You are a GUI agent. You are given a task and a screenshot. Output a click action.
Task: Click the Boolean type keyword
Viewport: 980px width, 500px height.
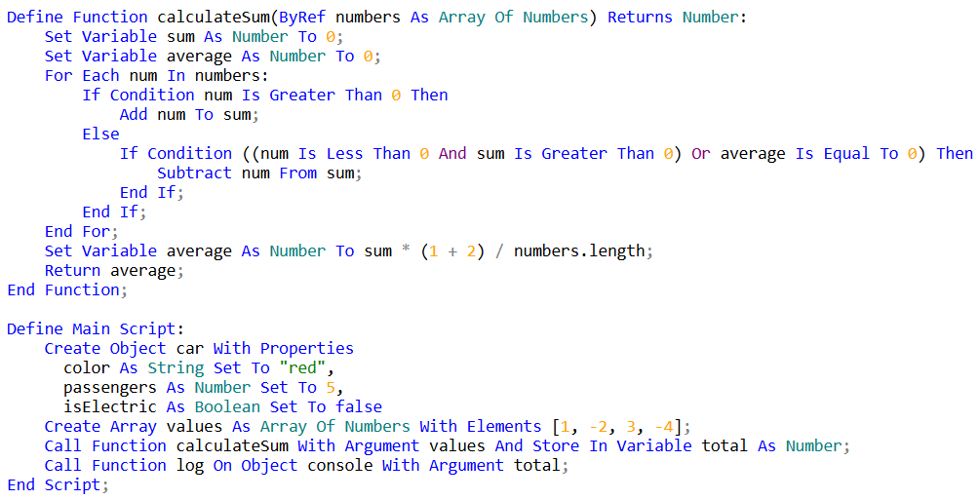(227, 406)
